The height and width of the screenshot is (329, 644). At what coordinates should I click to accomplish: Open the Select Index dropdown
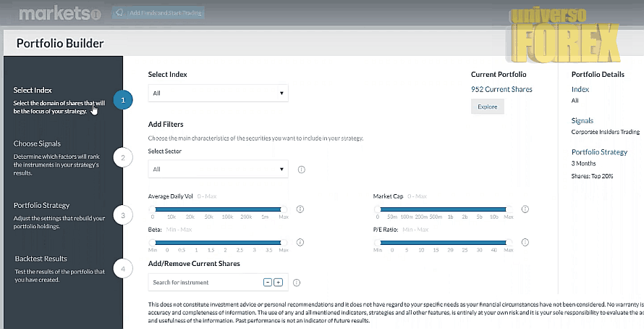click(x=218, y=93)
